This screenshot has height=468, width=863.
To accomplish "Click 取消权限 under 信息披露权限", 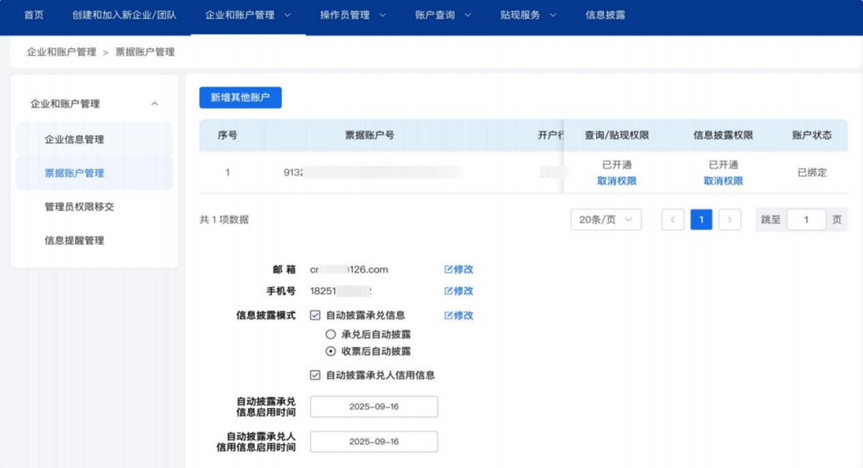I will coord(723,181).
